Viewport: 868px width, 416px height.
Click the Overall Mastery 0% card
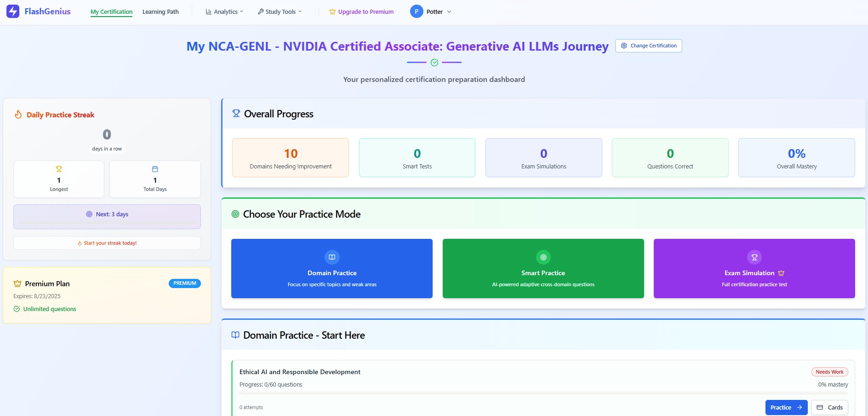797,157
